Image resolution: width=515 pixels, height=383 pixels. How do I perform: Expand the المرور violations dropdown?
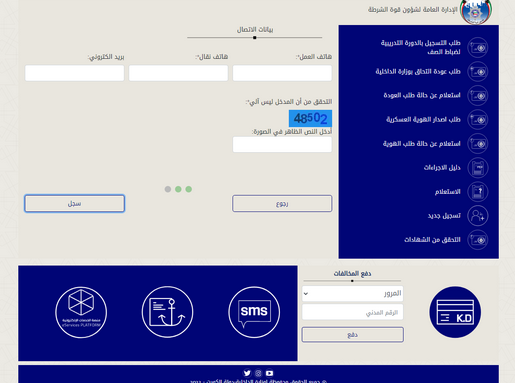[x=353, y=294]
